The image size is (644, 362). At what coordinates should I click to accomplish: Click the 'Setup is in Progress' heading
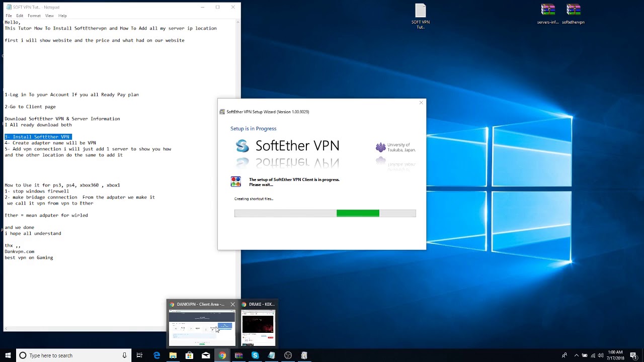tap(253, 129)
